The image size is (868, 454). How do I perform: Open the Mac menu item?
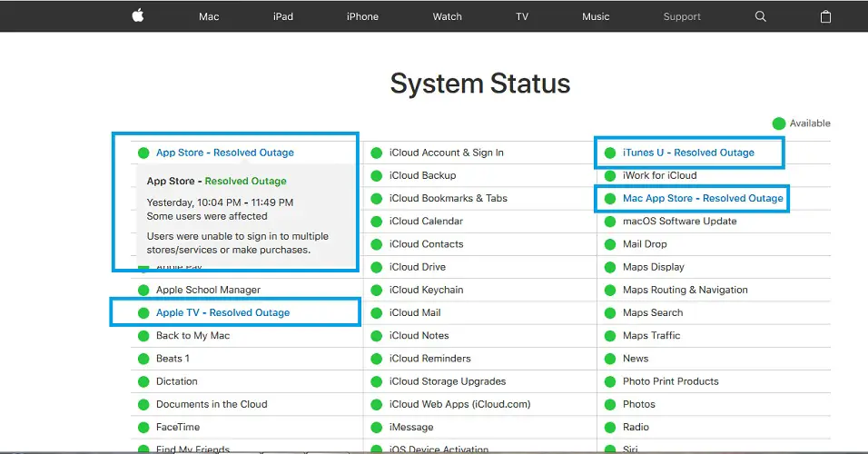pyautogui.click(x=209, y=16)
